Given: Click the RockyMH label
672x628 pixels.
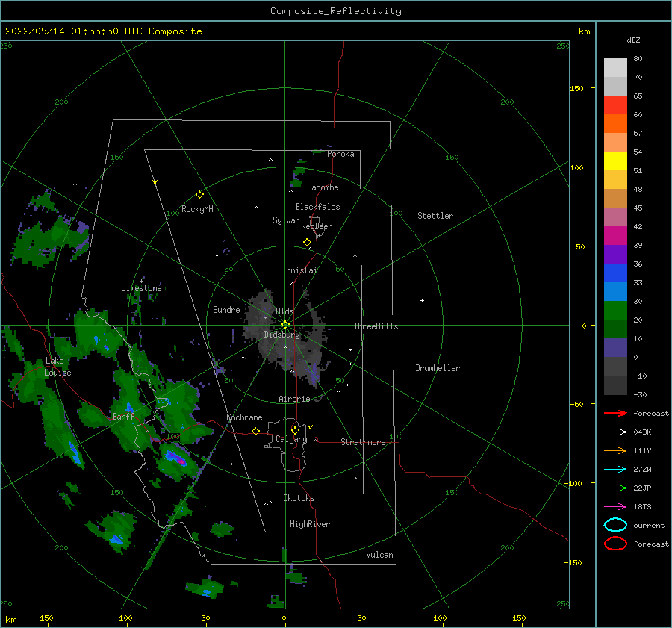Looking at the screenshot, I should click(x=197, y=209).
